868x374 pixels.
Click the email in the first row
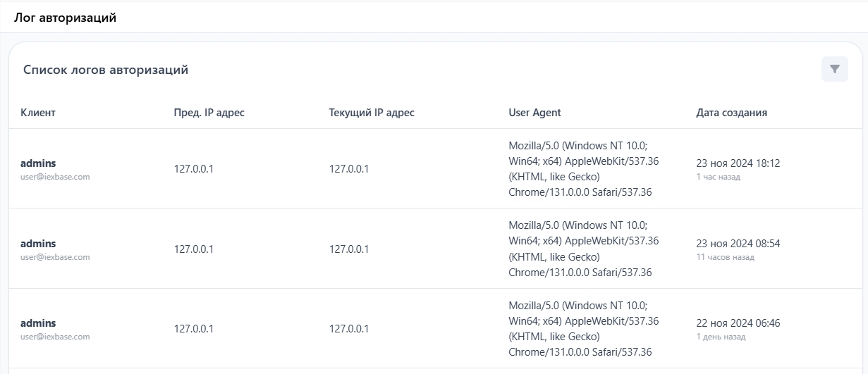(x=55, y=177)
